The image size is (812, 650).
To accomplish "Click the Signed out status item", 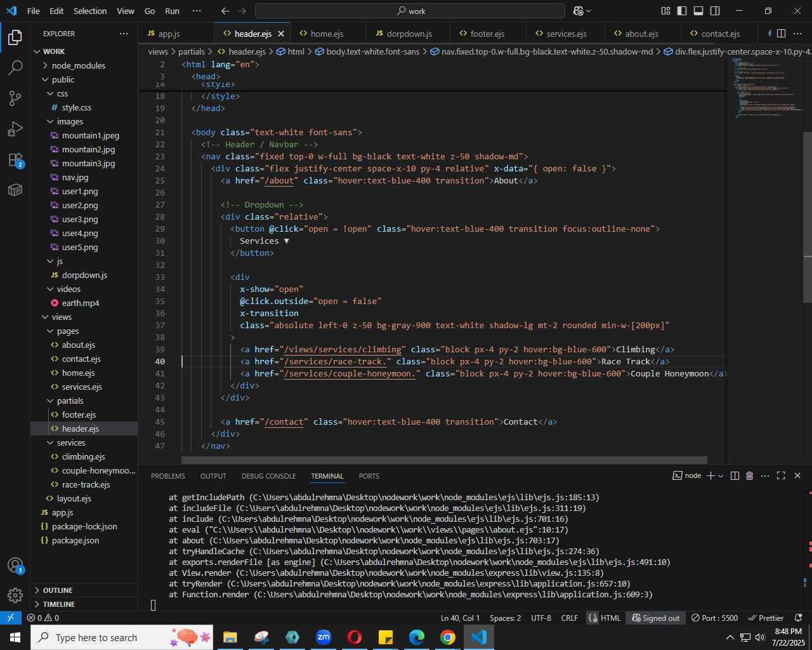I will (656, 618).
